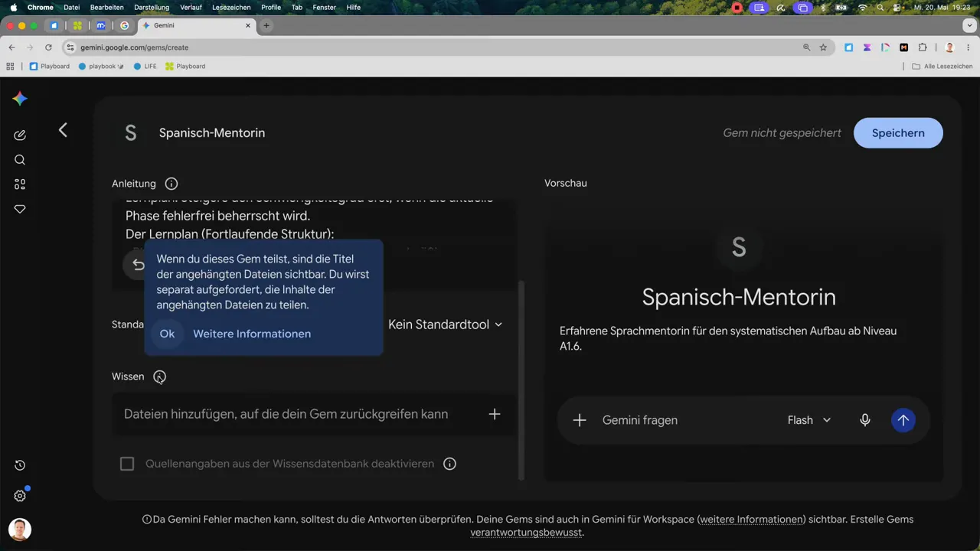Open the 'verantwortungsbewusst' link

[526, 532]
